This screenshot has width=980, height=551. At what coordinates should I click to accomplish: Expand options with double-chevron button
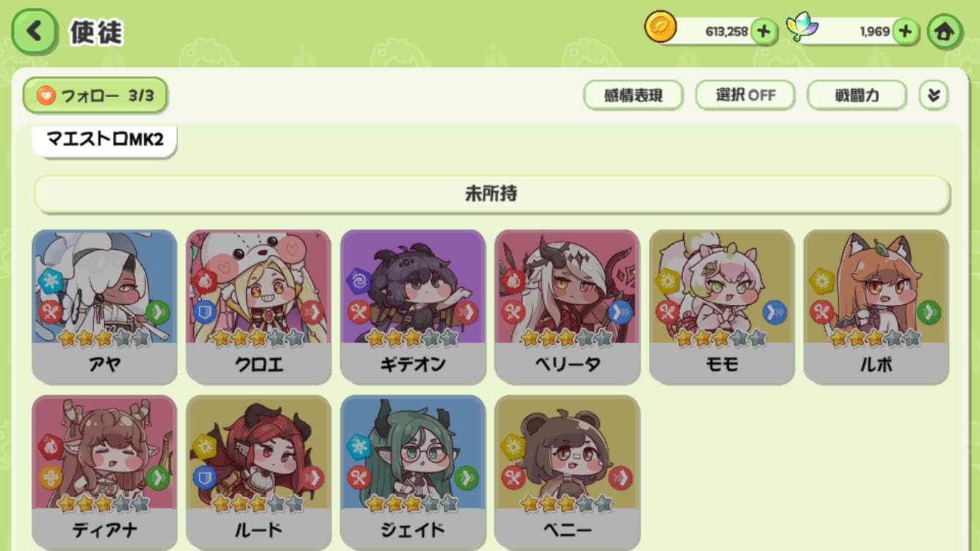pos(934,96)
